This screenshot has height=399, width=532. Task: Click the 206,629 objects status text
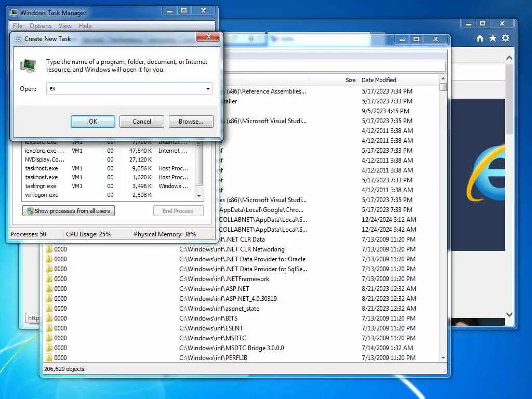(x=64, y=369)
